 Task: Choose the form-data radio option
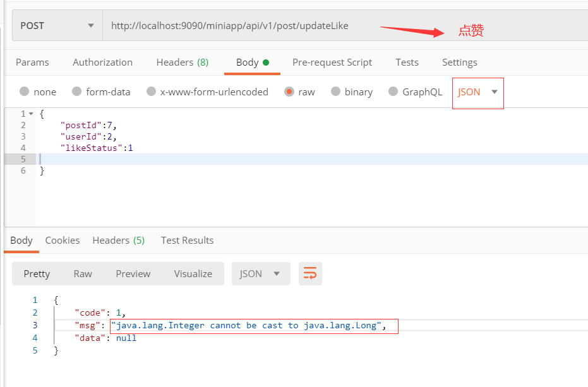click(77, 92)
